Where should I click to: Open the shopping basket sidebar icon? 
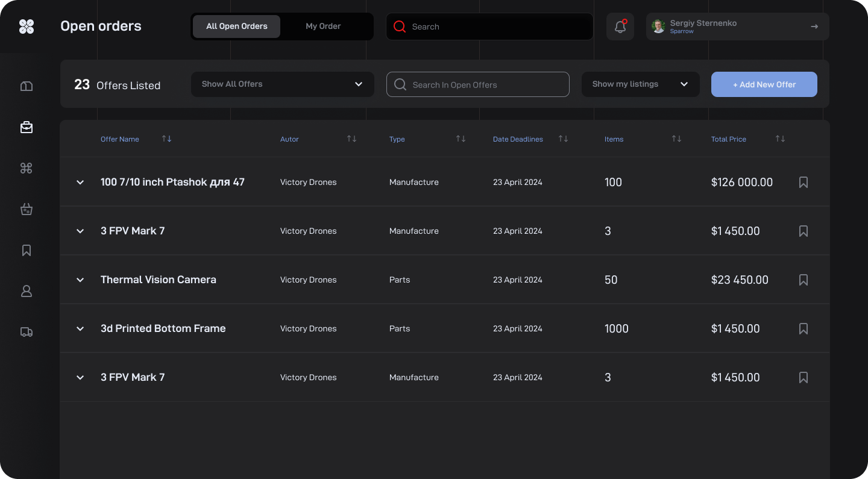click(27, 209)
